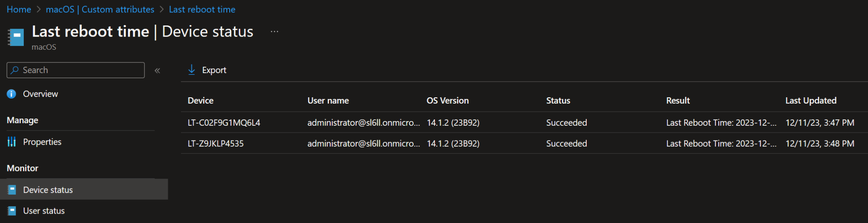Select User status in Monitor section
The width and height of the screenshot is (868, 223).
click(44, 211)
